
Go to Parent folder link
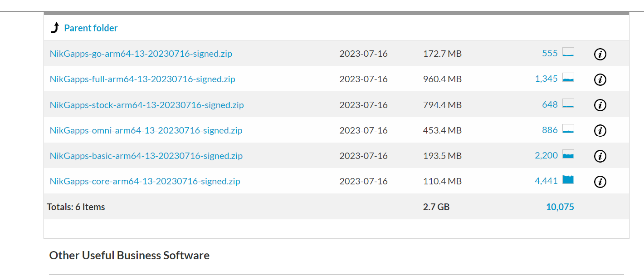[91, 28]
